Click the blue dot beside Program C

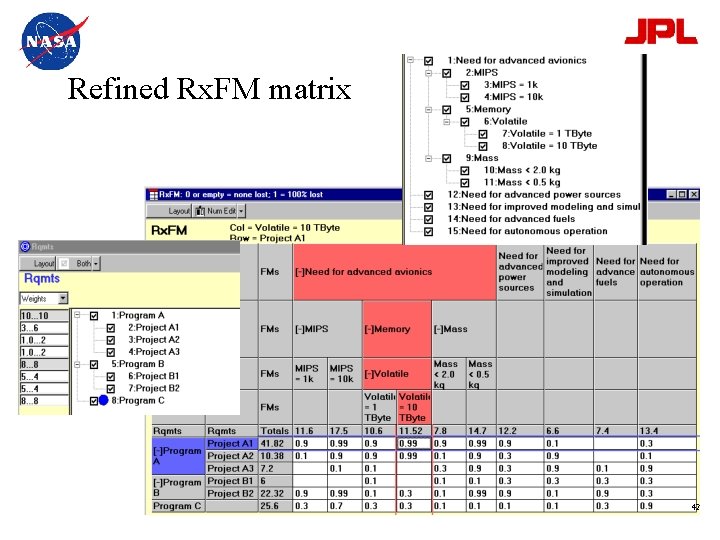click(103, 400)
